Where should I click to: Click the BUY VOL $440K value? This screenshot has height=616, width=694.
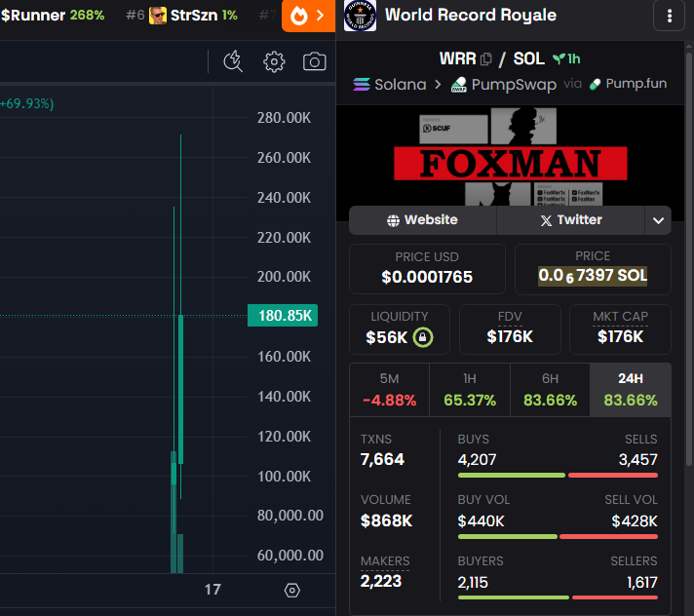point(482,520)
